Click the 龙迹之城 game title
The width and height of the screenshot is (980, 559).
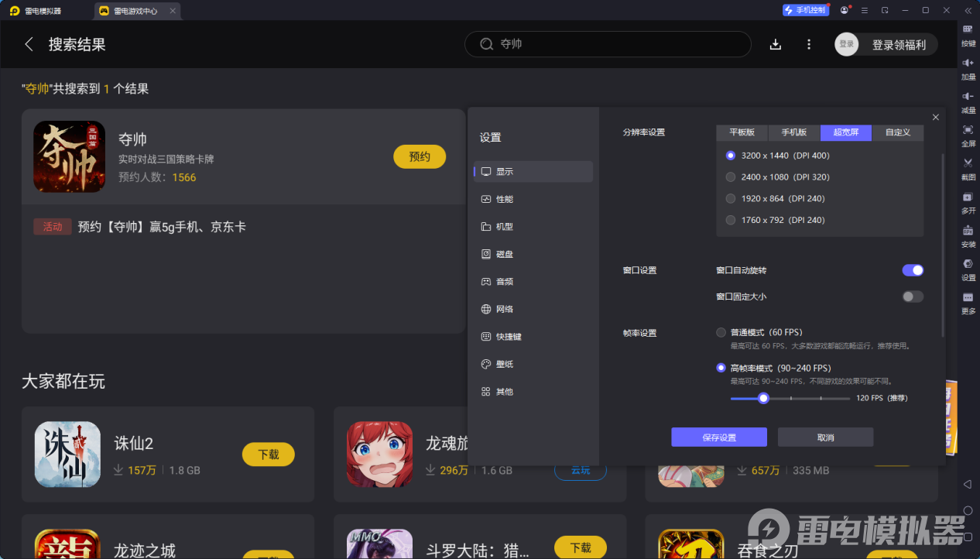point(145,550)
